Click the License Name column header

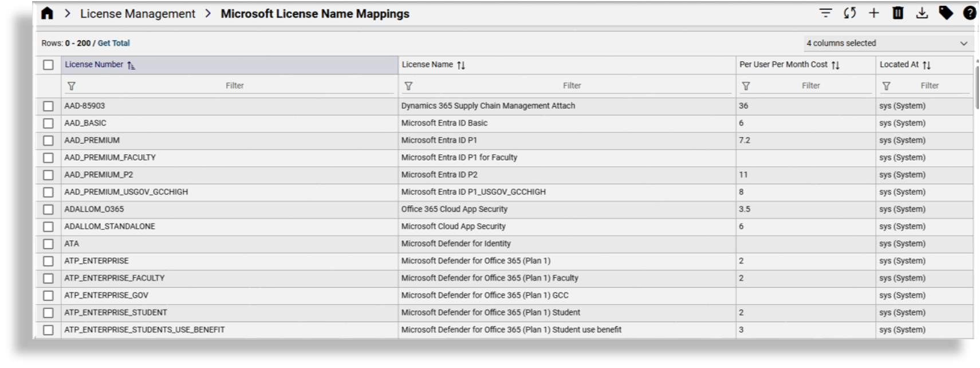tap(567, 65)
